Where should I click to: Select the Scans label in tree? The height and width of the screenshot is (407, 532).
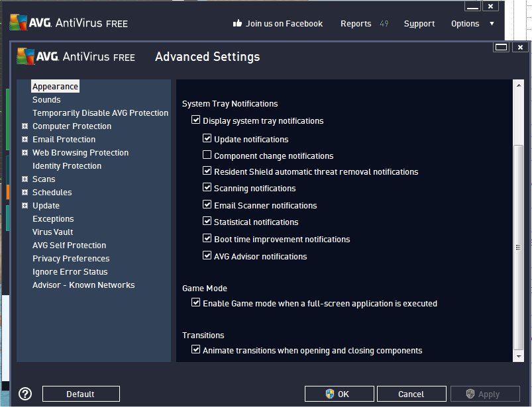click(44, 179)
